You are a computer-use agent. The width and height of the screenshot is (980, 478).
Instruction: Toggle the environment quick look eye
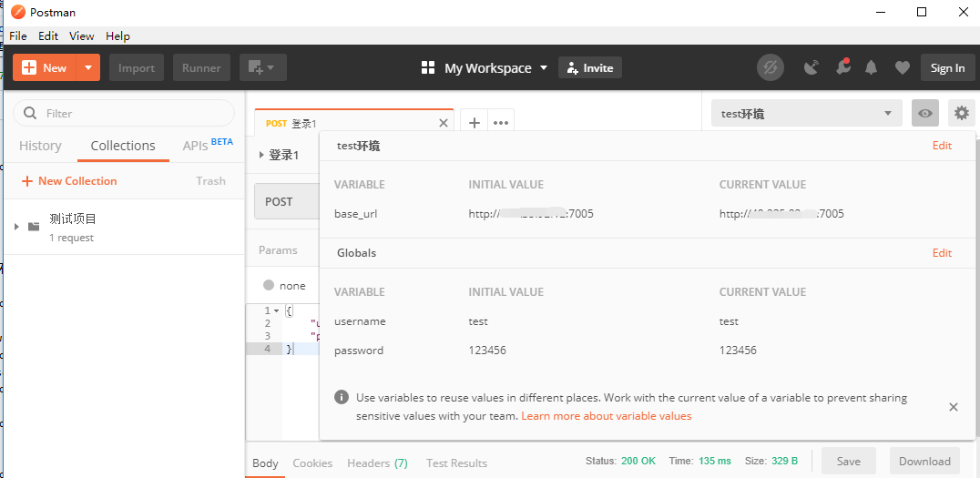[925, 113]
